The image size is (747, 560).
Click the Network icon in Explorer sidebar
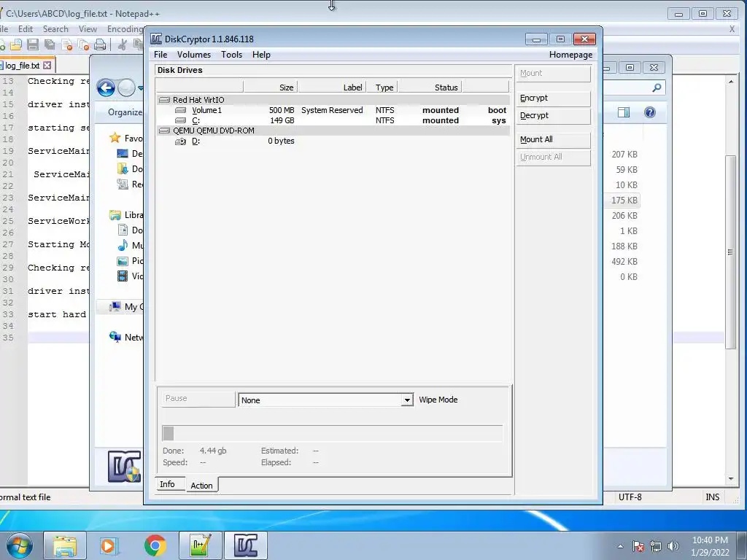click(x=115, y=337)
